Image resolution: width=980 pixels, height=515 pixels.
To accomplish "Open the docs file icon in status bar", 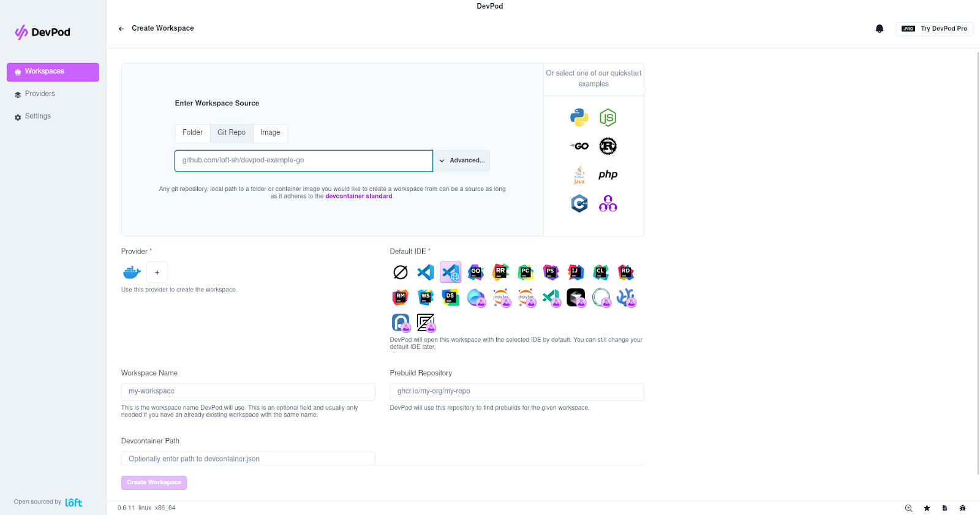I will (x=944, y=508).
